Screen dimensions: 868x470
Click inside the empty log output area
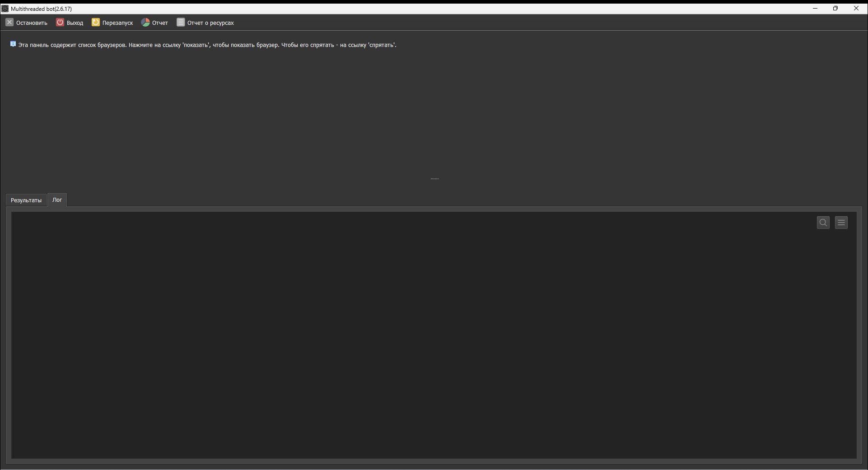406,339
